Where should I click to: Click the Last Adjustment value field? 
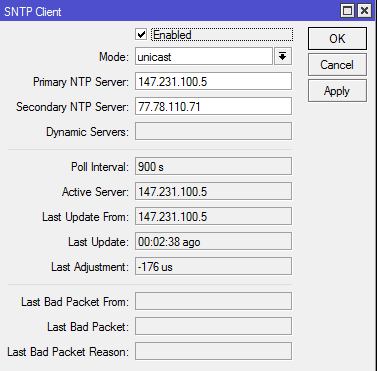point(213,266)
